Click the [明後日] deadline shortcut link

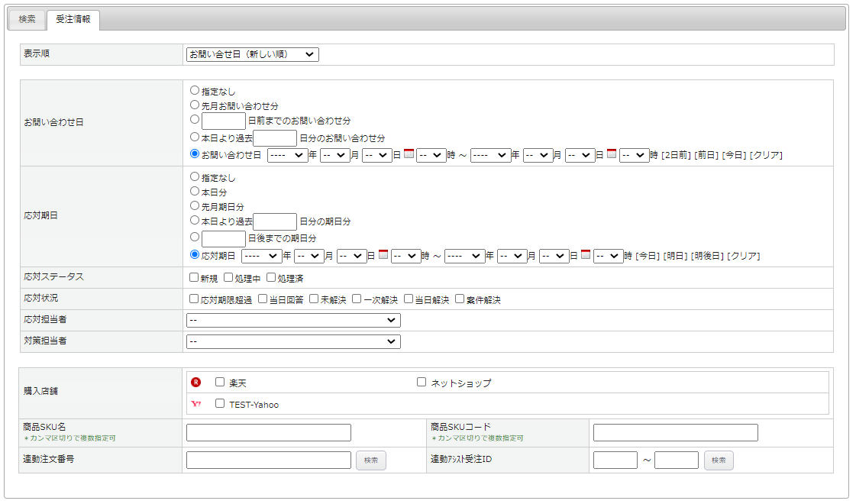click(706, 256)
